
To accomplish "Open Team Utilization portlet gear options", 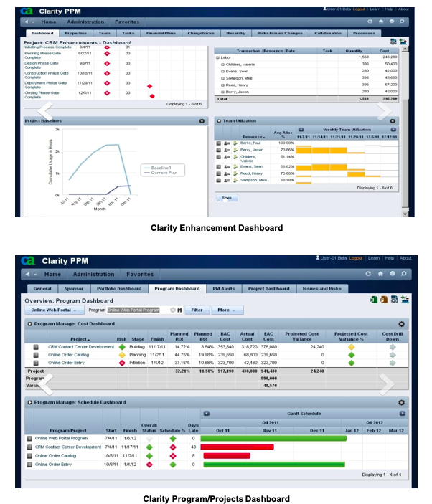I will [x=393, y=121].
